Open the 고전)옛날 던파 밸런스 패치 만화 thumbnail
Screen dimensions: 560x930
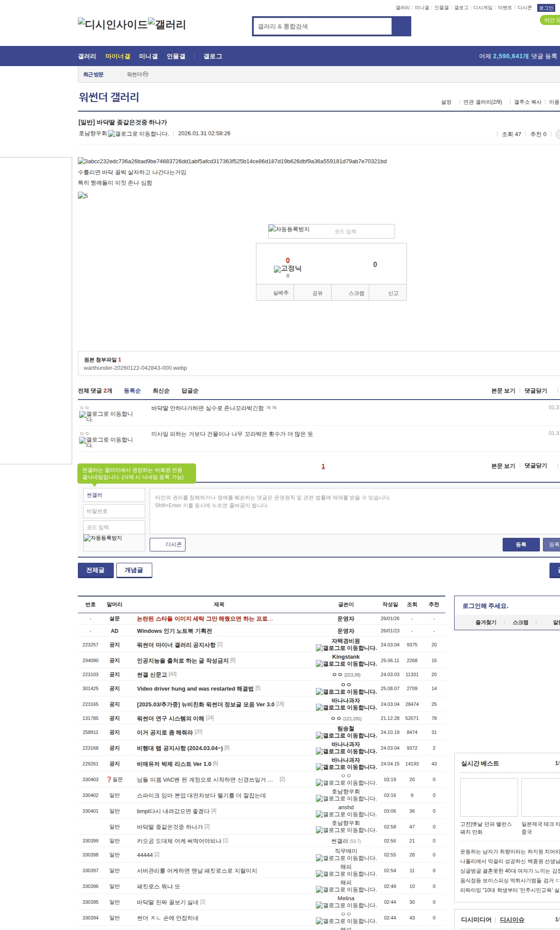[x=489, y=797]
